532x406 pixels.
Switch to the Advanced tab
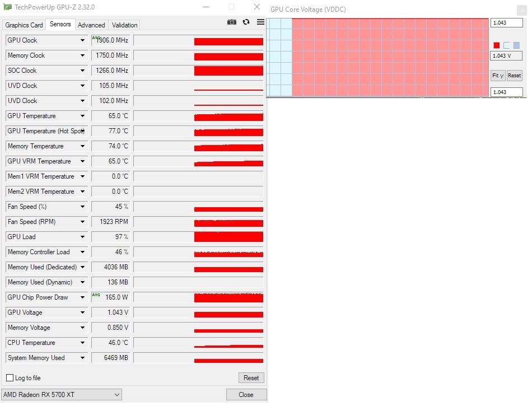pyautogui.click(x=91, y=25)
